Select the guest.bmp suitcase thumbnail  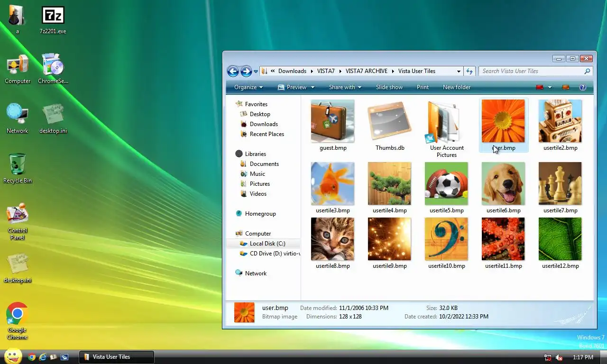pos(332,121)
